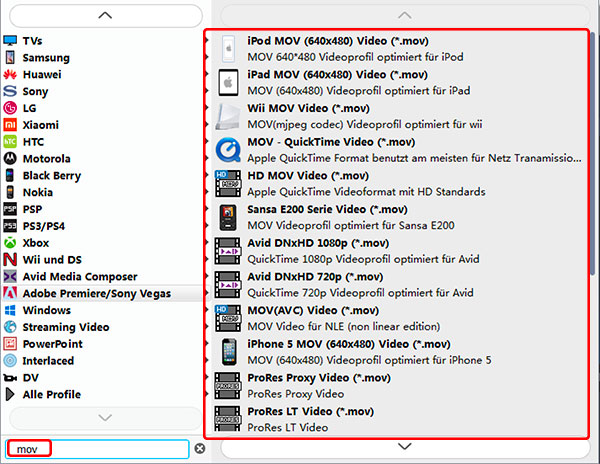The height and width of the screenshot is (464, 600).
Task: Click the DV camcorder icon
Action: [10, 378]
